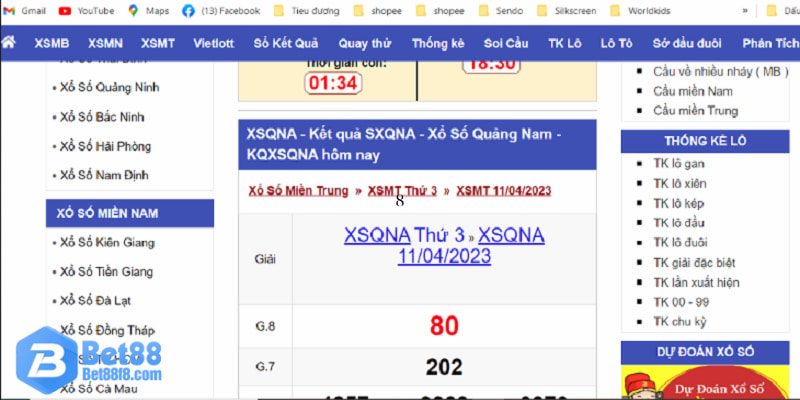The image size is (800, 400).
Task: Select Xổ Số Đồng Tháp link
Action: coord(107,331)
